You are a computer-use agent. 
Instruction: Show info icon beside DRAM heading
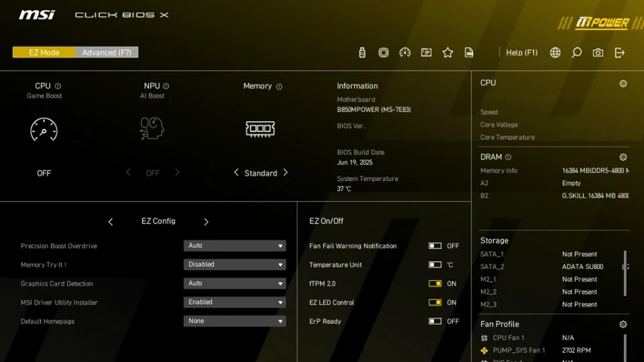click(508, 157)
